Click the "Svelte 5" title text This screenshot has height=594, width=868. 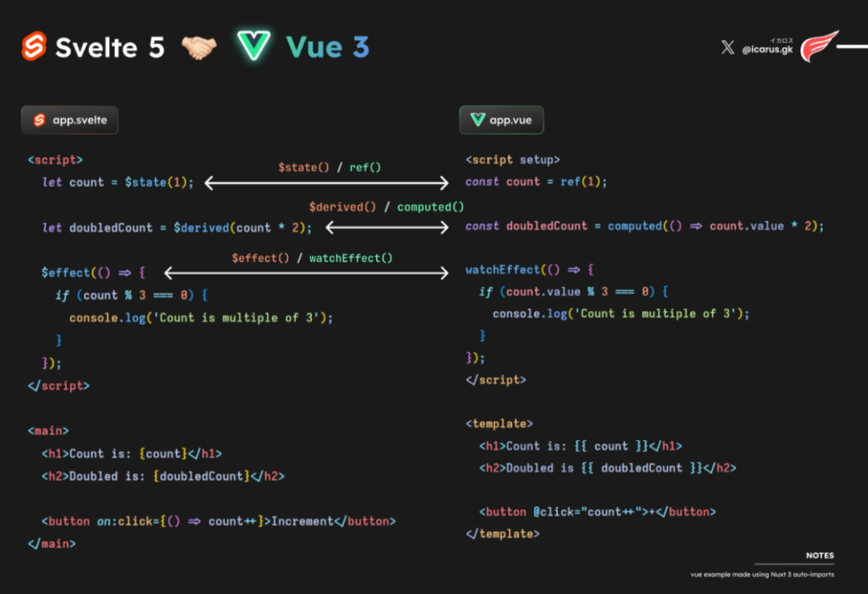(x=110, y=47)
